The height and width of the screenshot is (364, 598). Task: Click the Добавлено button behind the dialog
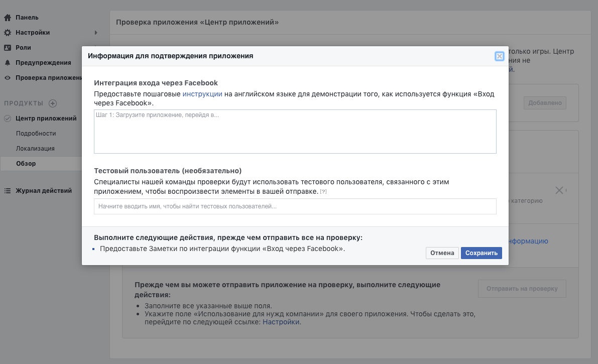point(545,103)
